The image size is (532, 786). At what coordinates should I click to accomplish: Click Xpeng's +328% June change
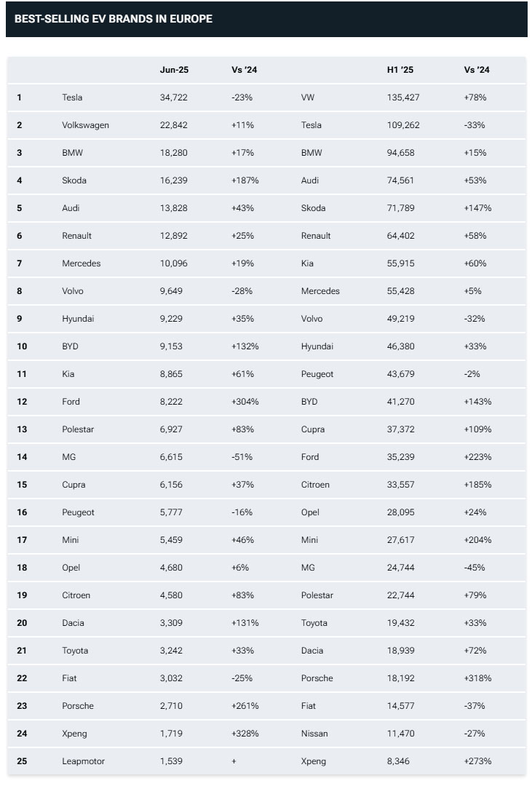245,734
